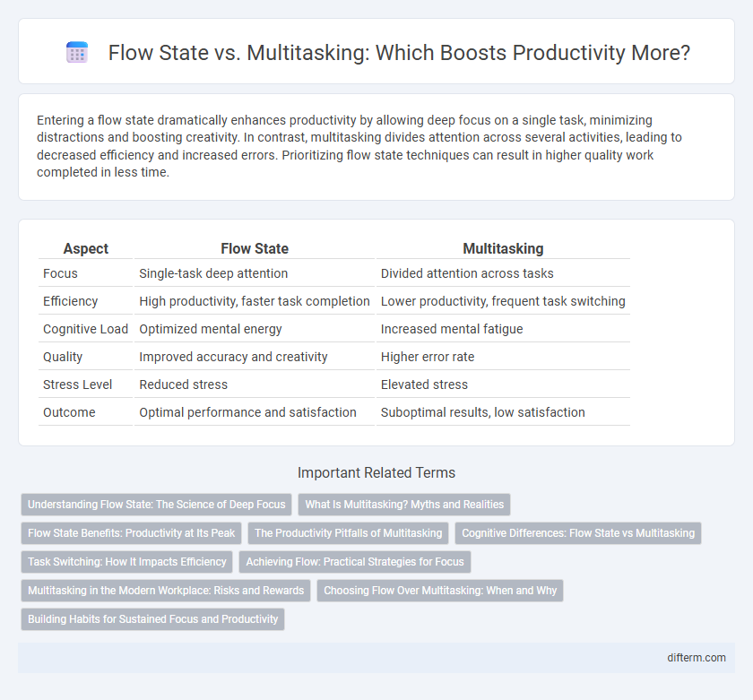Screen dimensions: 753x700
Task: Open 'Flow State Benefits: Productivity at Its Peak'
Action: 131,533
